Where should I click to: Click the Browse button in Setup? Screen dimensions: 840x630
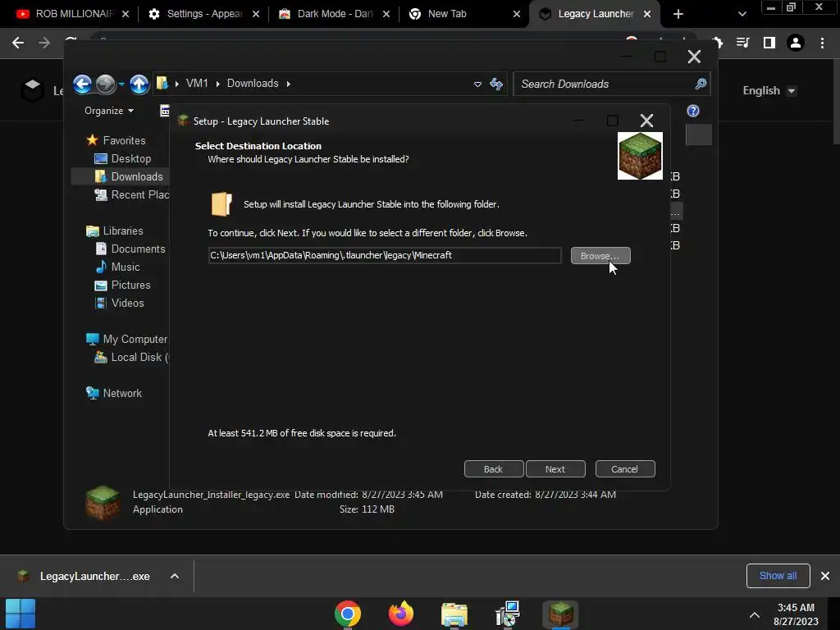click(600, 256)
